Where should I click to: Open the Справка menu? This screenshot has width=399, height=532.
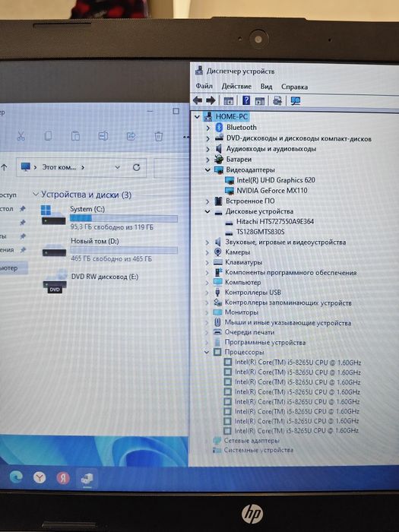point(294,87)
